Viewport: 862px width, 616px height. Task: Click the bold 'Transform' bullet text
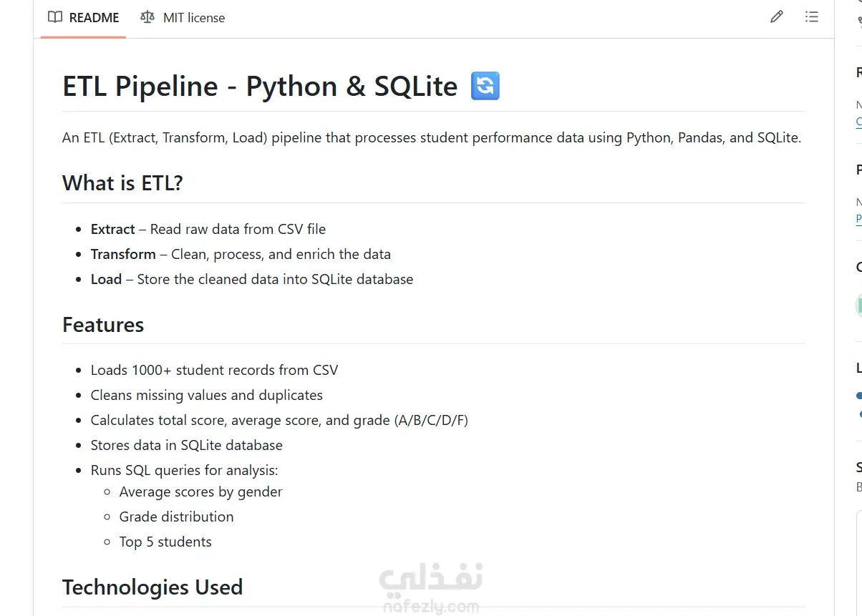(x=123, y=255)
